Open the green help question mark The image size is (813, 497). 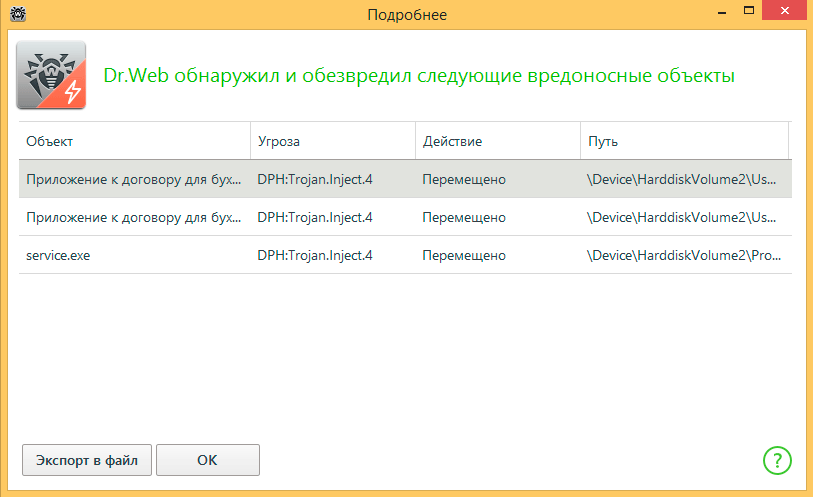[777, 459]
